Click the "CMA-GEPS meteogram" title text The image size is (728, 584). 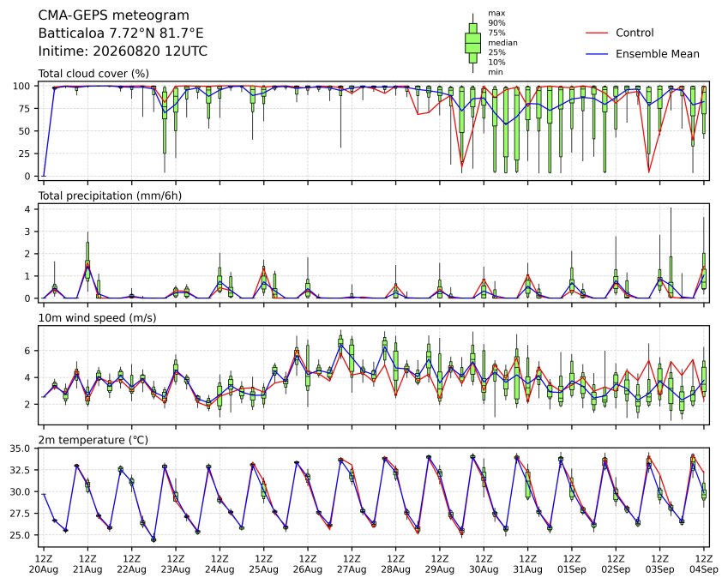coord(114,15)
